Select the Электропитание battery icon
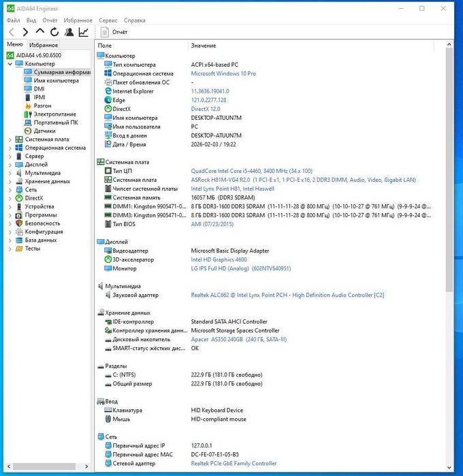Viewport: 463px width, 476px height. point(28,114)
